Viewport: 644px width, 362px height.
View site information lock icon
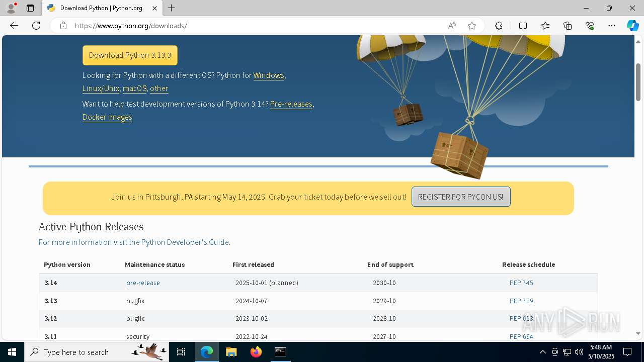[x=63, y=26]
